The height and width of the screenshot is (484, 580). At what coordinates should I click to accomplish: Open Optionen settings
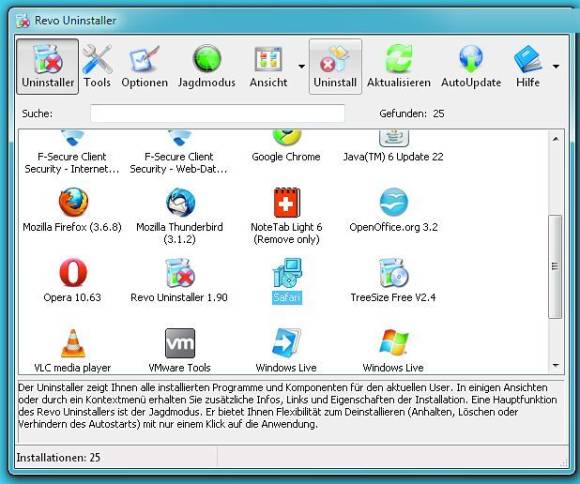[144, 67]
